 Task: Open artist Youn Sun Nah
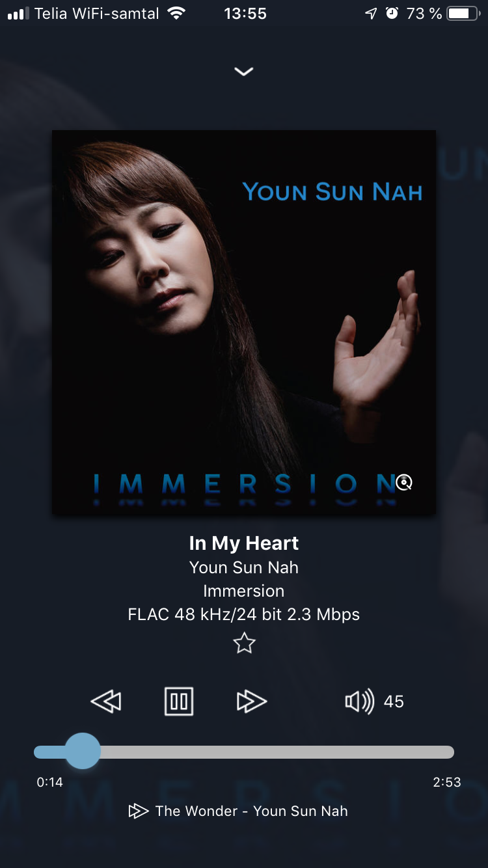pyautogui.click(x=244, y=567)
